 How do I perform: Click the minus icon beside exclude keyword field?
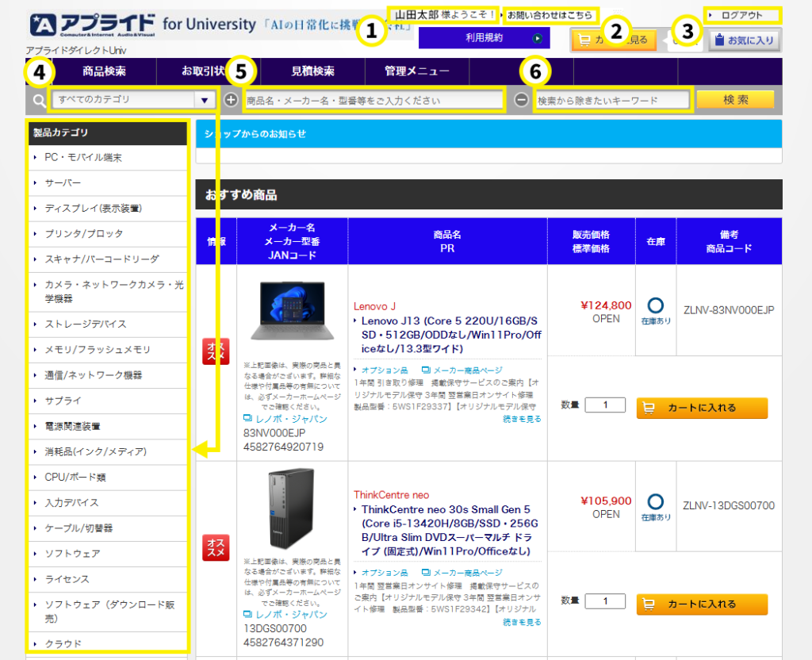[521, 100]
